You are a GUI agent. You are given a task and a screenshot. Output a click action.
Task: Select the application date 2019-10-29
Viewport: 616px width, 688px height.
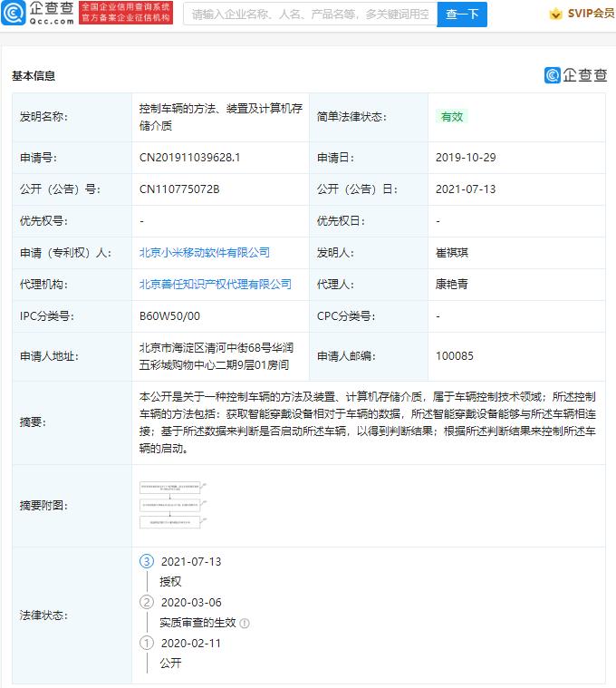(x=466, y=158)
